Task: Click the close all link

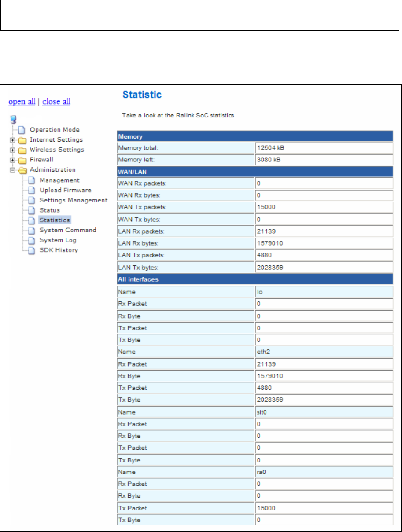Action: coord(56,102)
